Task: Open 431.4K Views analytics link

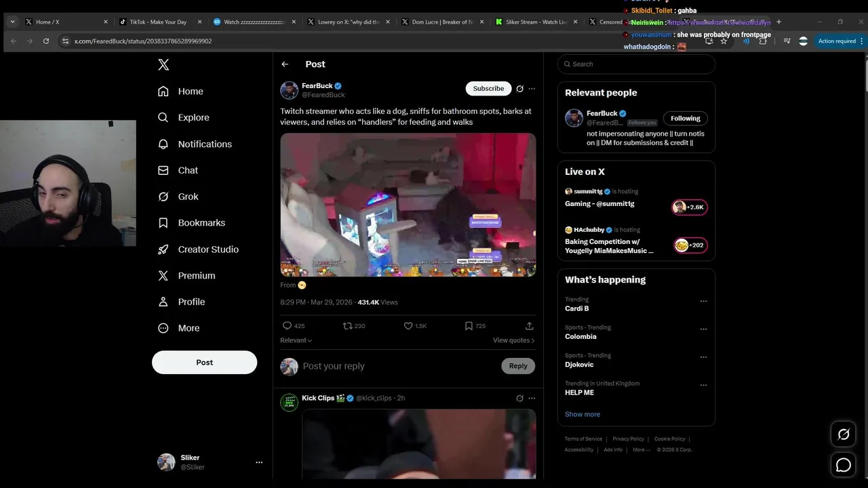Action: [378, 302]
